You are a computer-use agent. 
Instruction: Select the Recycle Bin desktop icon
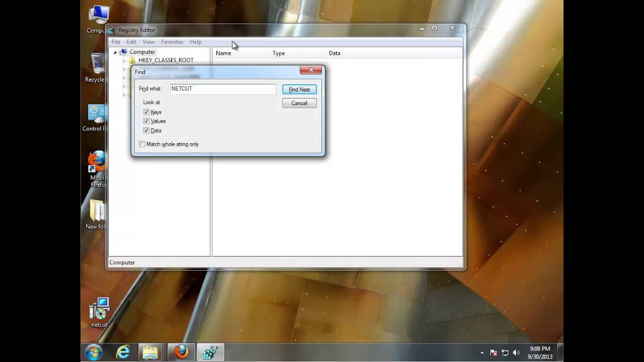95,68
